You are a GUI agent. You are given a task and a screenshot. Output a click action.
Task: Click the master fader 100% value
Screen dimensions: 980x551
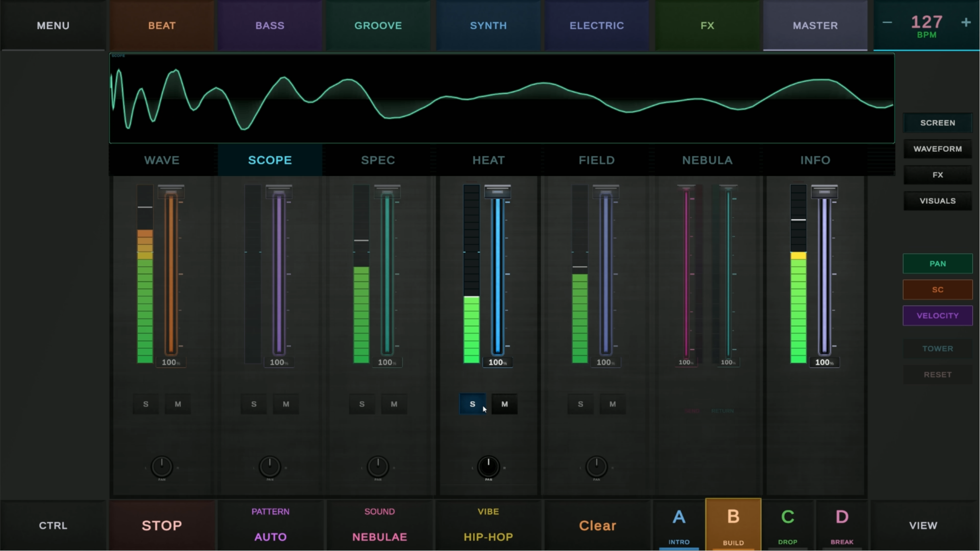(x=824, y=363)
